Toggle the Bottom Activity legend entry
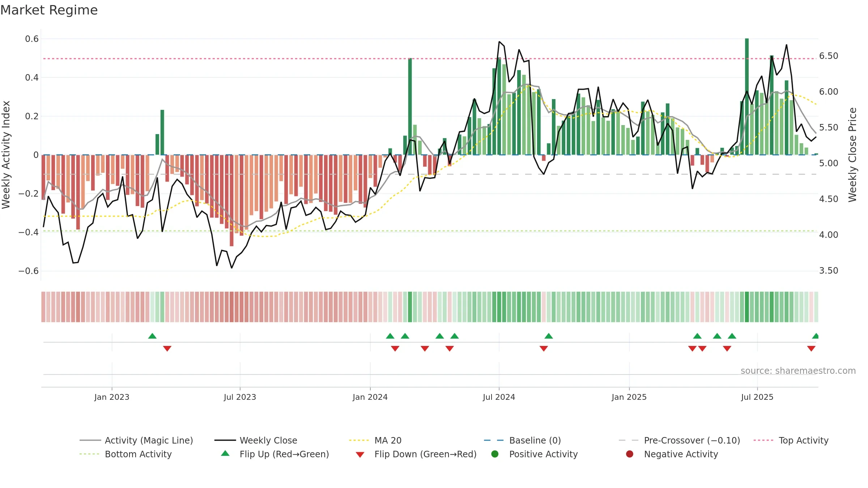Viewport: 868px width, 488px height. coord(125,454)
